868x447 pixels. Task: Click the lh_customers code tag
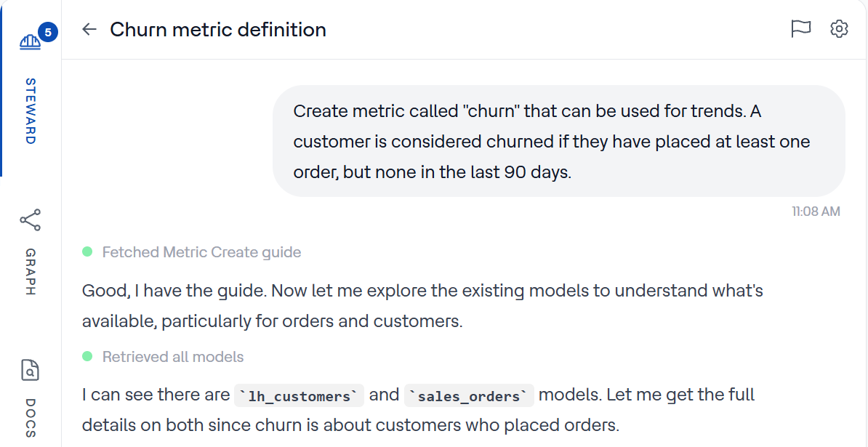[x=299, y=395]
